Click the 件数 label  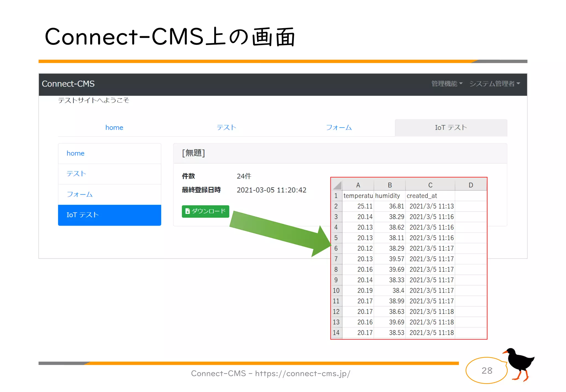coord(188,176)
